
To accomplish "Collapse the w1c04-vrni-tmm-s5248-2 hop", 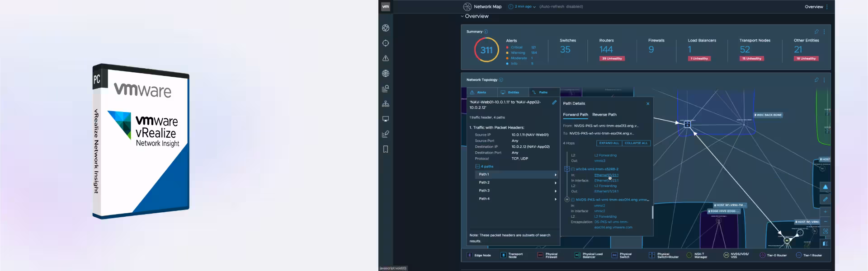I will click(x=573, y=169).
